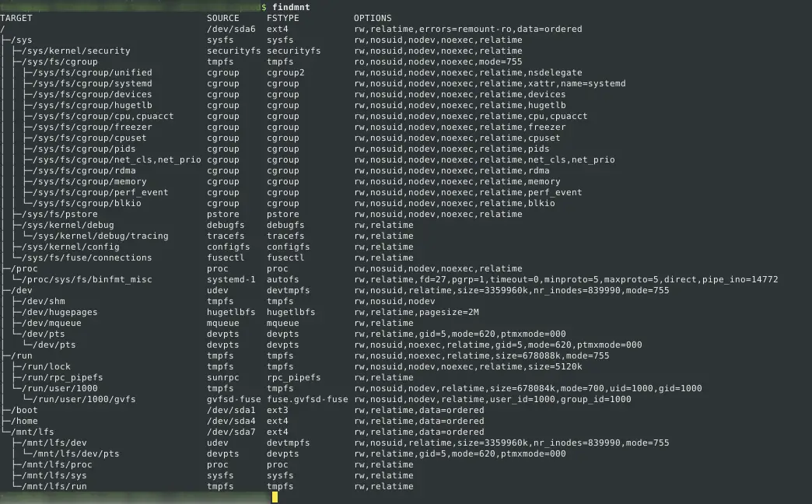Click the /dev/hugepages target
This screenshot has height=504, width=812.
tap(60, 312)
